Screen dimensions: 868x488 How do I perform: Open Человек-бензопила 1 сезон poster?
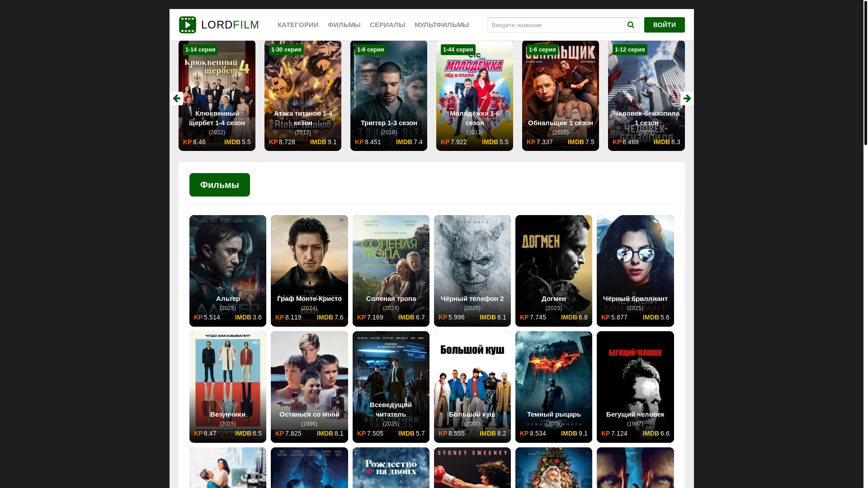pos(646,95)
